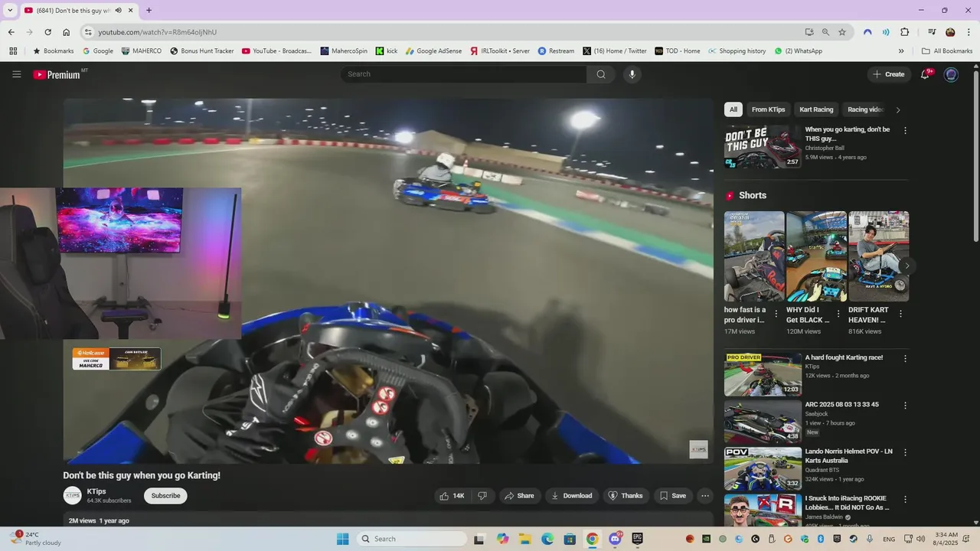The height and width of the screenshot is (551, 980).
Task: Select the 'From KTips' filter chip
Action: pos(769,109)
